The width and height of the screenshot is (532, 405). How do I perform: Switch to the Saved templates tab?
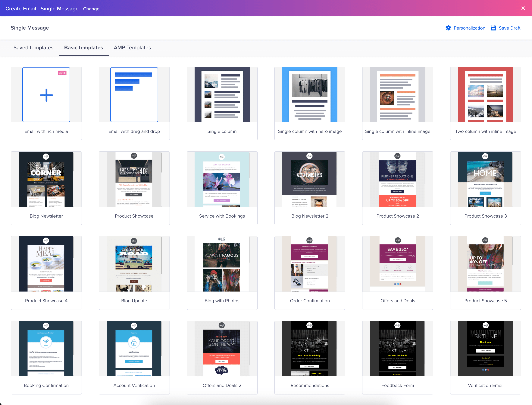coord(33,47)
